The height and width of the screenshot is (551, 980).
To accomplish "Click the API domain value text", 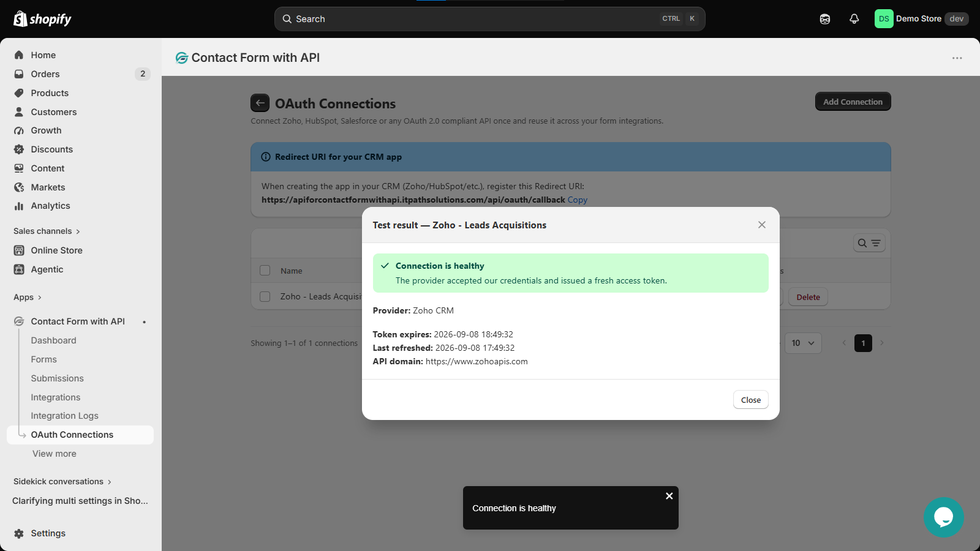I will point(477,361).
